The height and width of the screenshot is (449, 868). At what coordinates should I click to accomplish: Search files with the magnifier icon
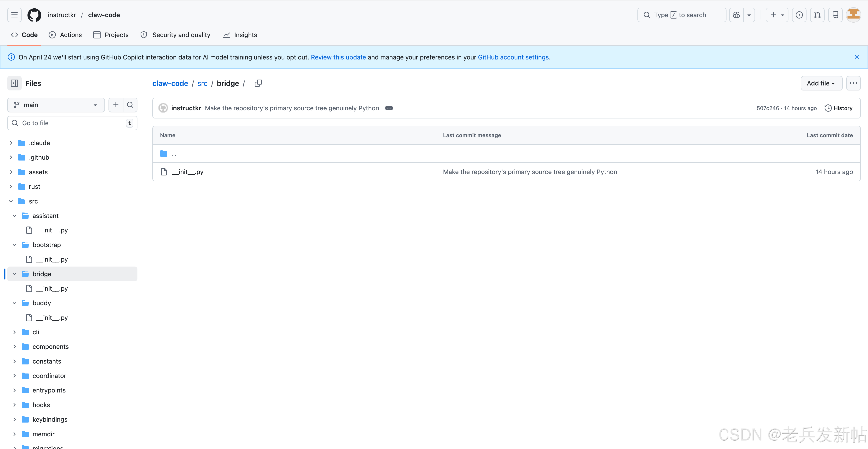pyautogui.click(x=130, y=105)
